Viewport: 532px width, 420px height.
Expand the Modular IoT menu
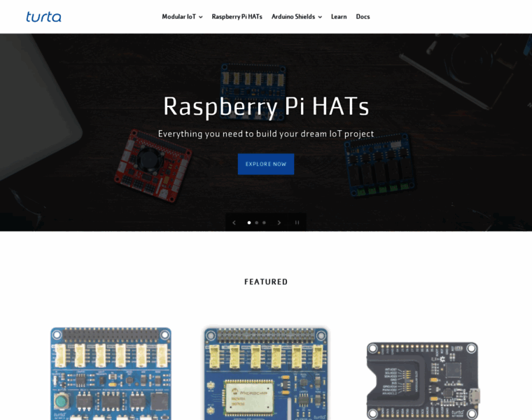182,17
